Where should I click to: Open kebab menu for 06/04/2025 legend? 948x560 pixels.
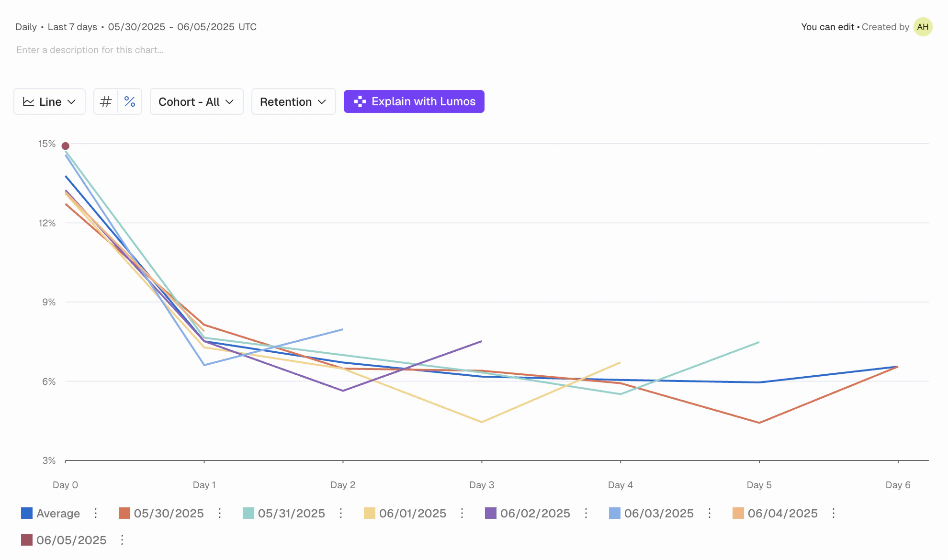point(834,513)
